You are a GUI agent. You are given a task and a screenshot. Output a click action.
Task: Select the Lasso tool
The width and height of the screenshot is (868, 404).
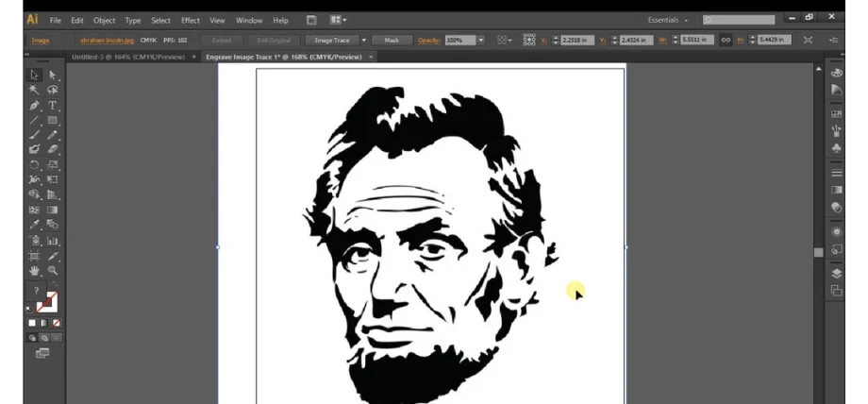(x=53, y=90)
